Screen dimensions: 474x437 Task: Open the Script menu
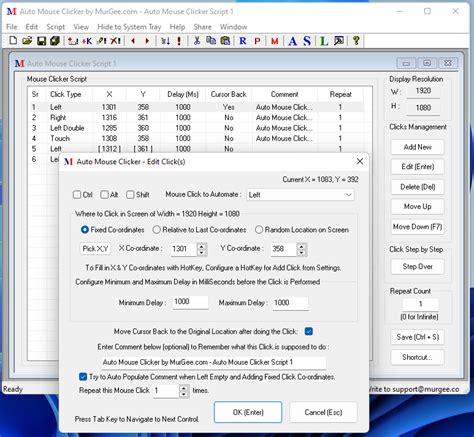tap(55, 27)
